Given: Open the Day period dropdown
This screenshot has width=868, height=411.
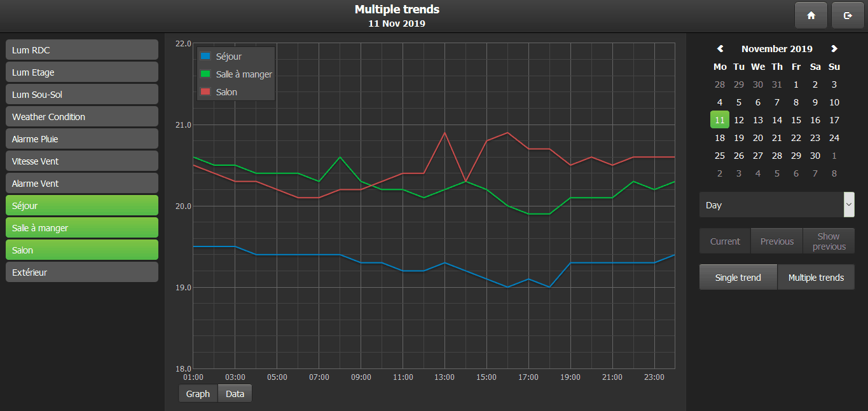Looking at the screenshot, I should coord(771,205).
